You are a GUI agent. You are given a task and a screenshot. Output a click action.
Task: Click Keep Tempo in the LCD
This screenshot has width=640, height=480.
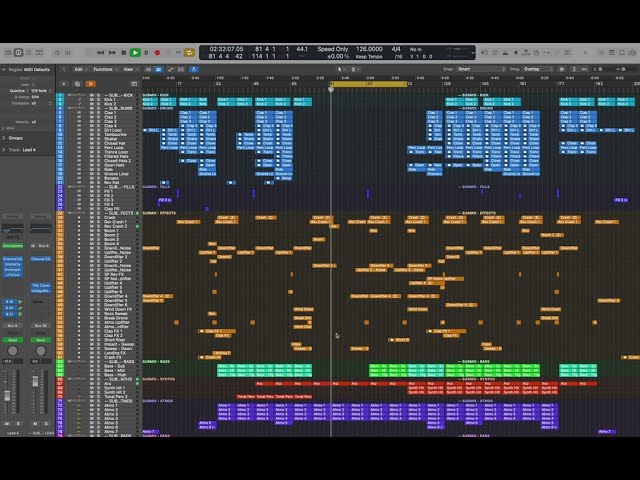369,57
